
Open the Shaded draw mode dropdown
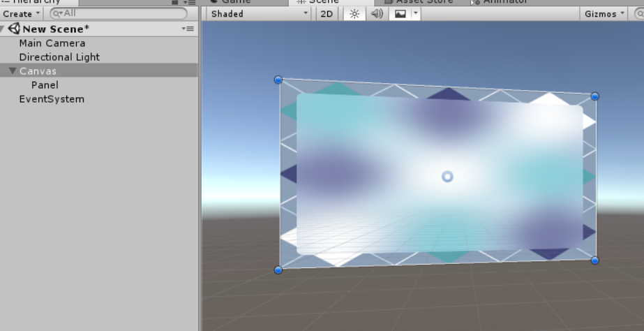[x=259, y=13]
